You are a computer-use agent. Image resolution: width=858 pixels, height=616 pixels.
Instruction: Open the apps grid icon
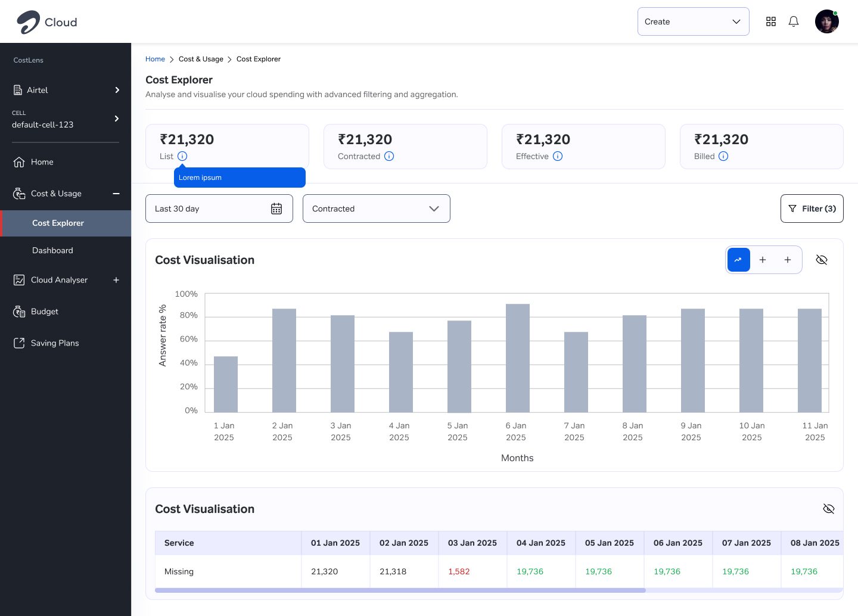tap(771, 21)
